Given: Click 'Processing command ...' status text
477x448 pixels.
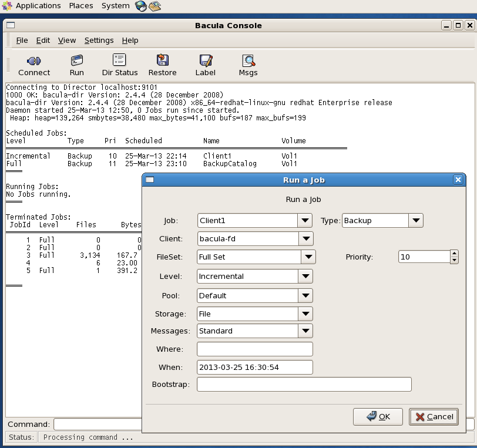Looking at the screenshot, I should click(x=88, y=437).
